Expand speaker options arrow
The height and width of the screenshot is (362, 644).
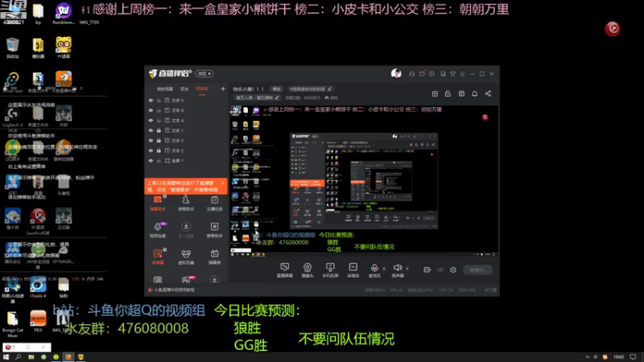pyautogui.click(x=407, y=269)
